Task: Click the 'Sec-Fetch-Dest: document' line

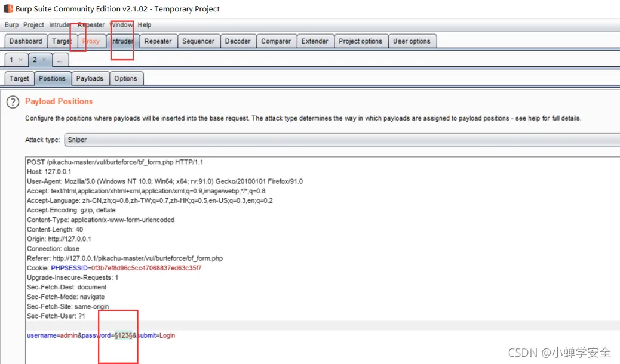Action: [67, 288]
